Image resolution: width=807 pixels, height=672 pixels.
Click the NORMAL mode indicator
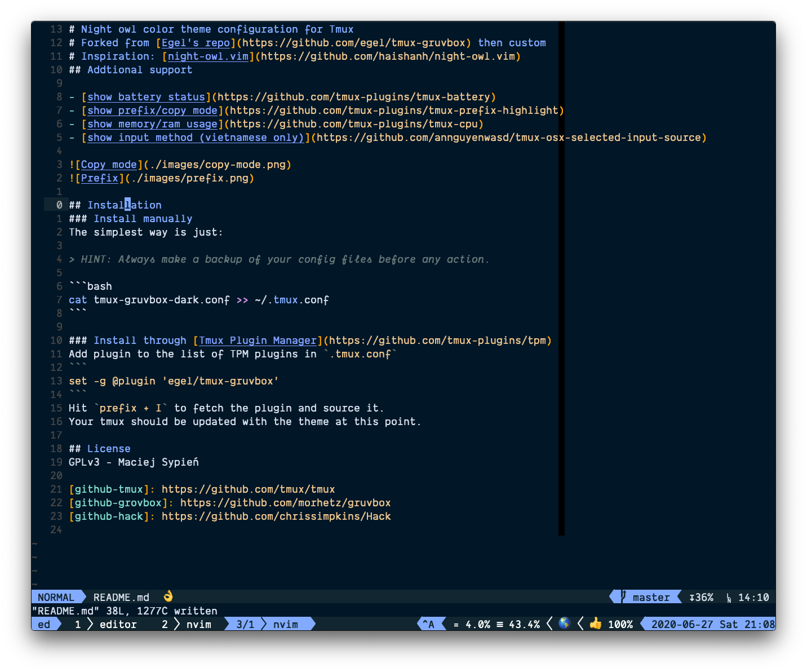pos(56,597)
